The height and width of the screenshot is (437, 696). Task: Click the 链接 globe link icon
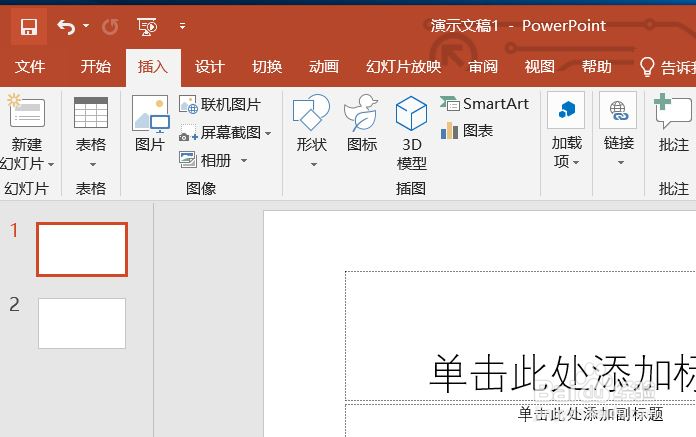coord(618,110)
